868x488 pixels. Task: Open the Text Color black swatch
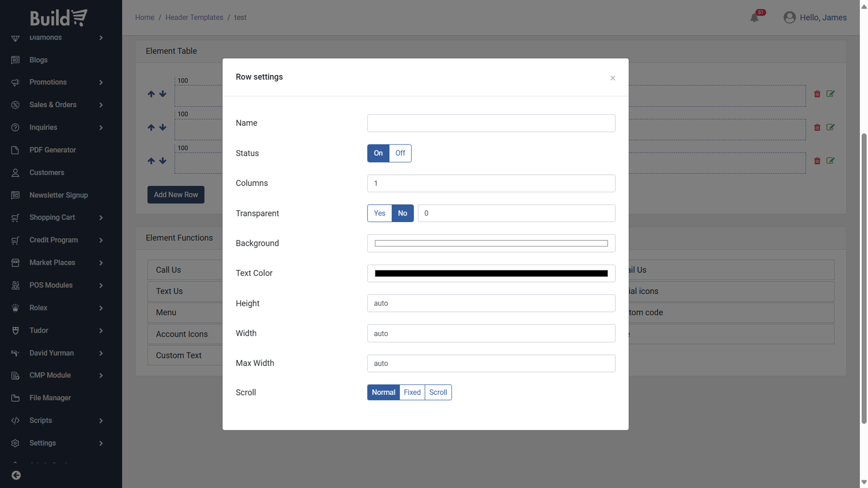491,273
